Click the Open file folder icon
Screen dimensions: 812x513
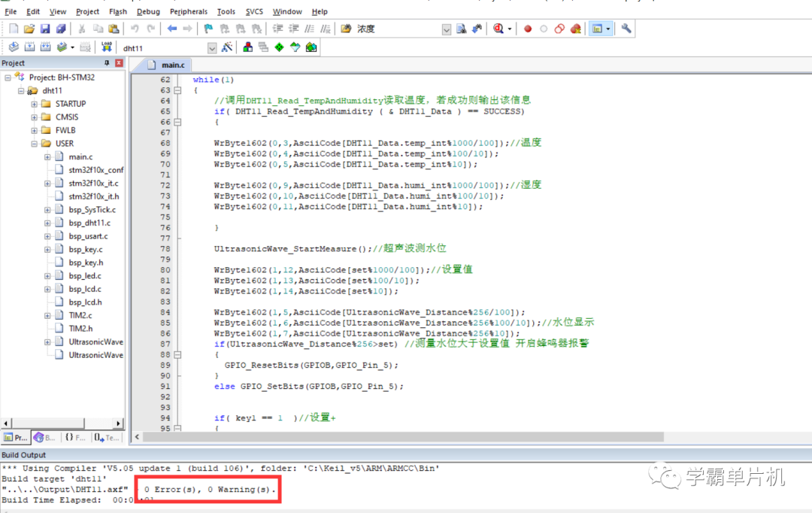pos(29,29)
